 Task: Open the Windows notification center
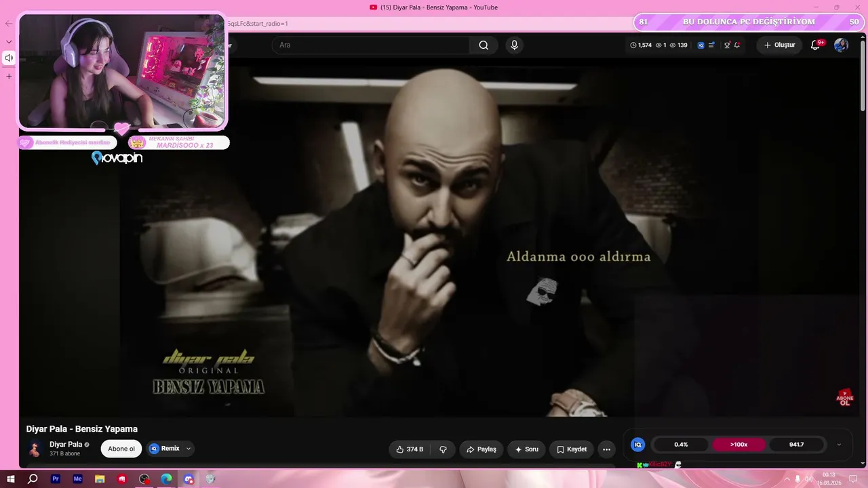pos(854,479)
